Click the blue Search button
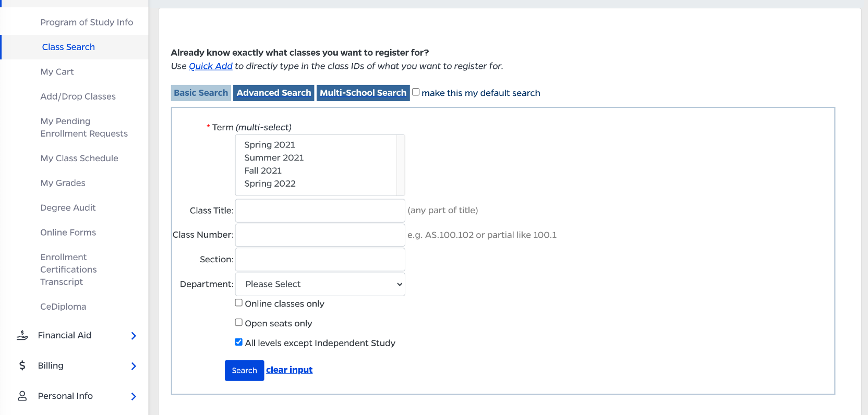The height and width of the screenshot is (415, 868). pos(244,370)
